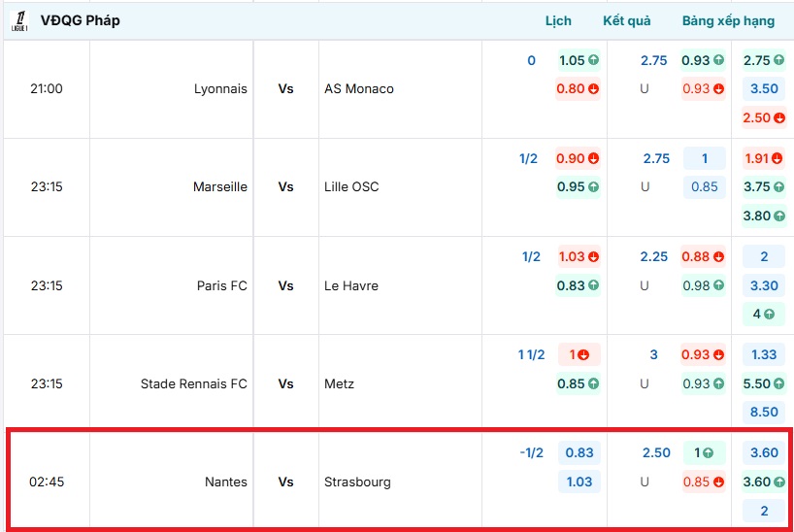Open the Lyonnais vs AS Monaco match
Screen dimensions: 794x532
coord(285,88)
